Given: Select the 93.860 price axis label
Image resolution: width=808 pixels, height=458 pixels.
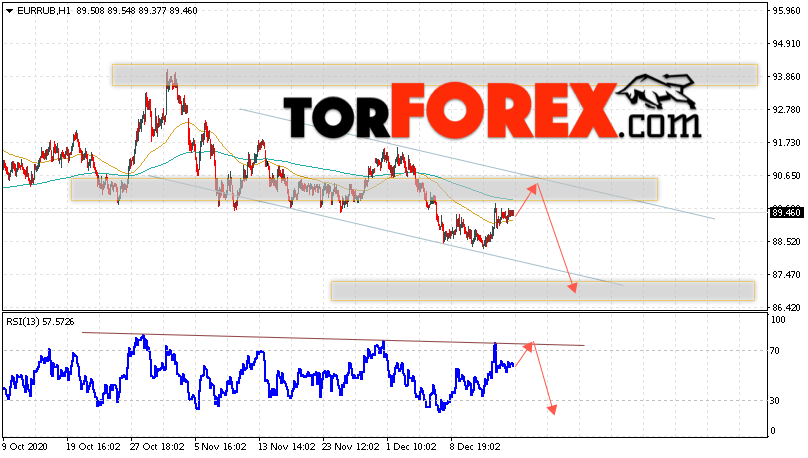Looking at the screenshot, I should [x=786, y=77].
